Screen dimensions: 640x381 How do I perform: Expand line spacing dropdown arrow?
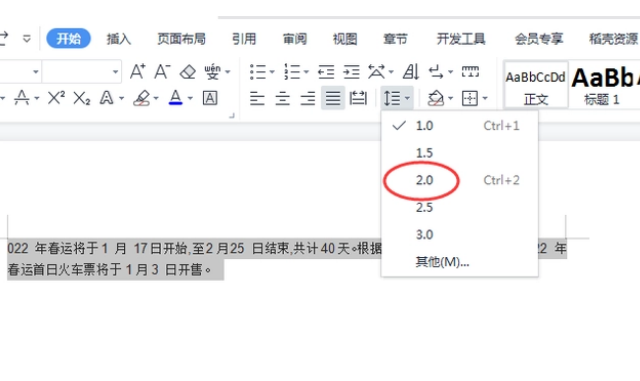click(x=407, y=98)
